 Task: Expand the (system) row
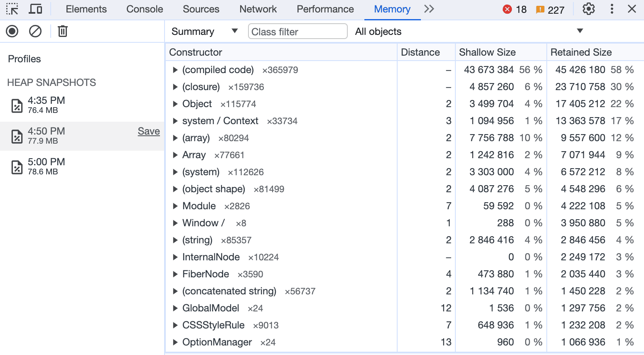pyautogui.click(x=175, y=172)
